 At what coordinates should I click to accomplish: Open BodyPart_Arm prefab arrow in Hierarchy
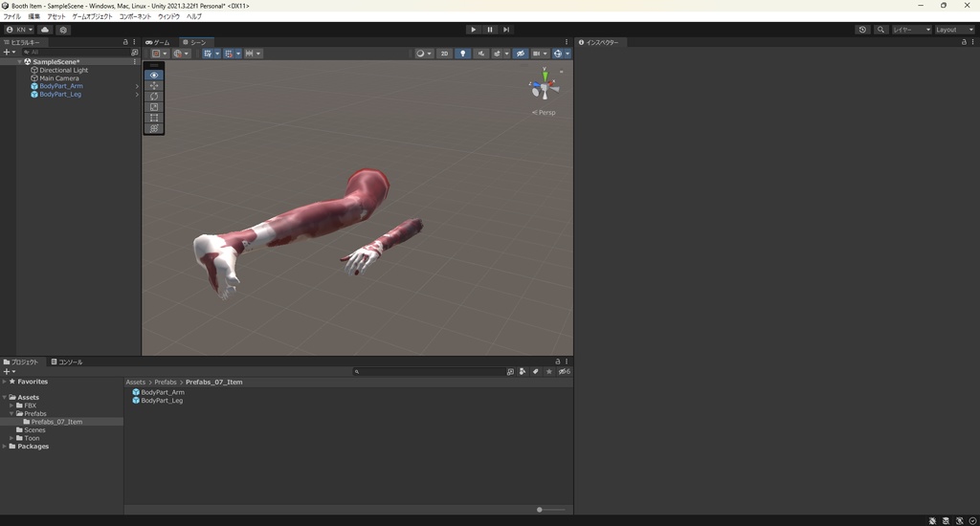tap(137, 86)
